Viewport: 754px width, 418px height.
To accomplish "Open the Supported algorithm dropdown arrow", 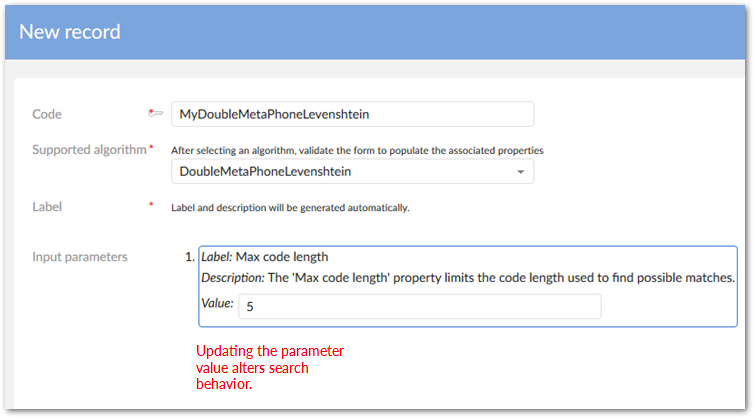I will click(x=520, y=172).
